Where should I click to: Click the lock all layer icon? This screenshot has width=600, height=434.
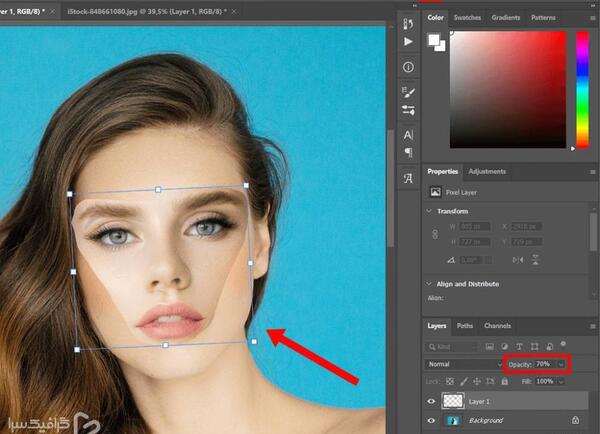[505, 381]
